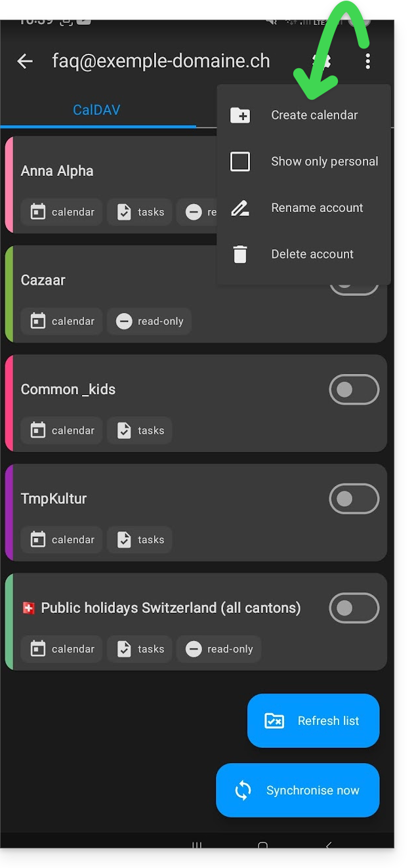Click read-only chip on Public holidays
The image size is (414, 868).
(x=219, y=649)
